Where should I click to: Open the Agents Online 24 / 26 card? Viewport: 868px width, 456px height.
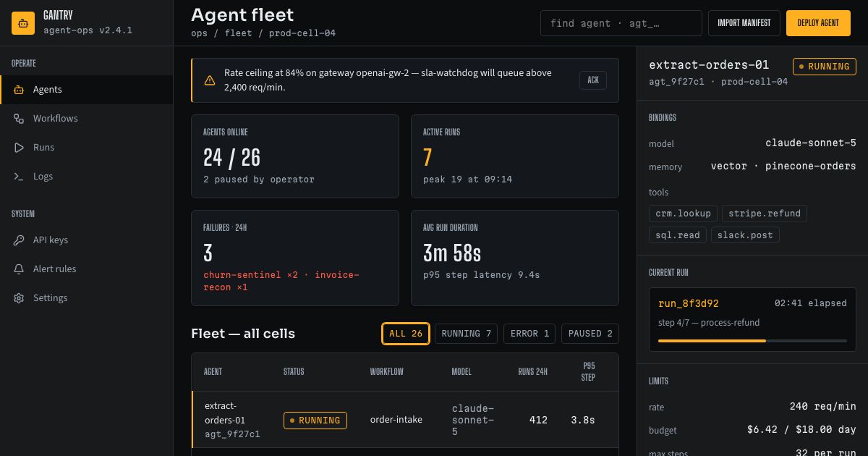pyautogui.click(x=295, y=156)
